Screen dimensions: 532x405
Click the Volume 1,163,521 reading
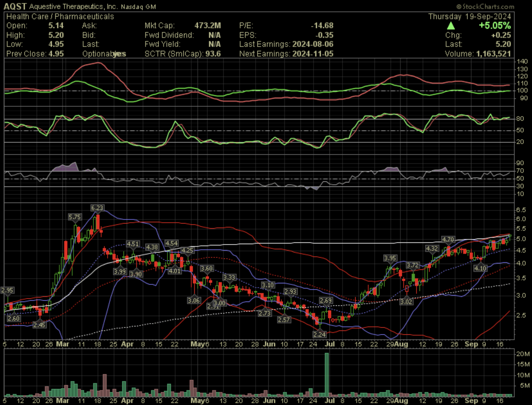click(x=494, y=54)
